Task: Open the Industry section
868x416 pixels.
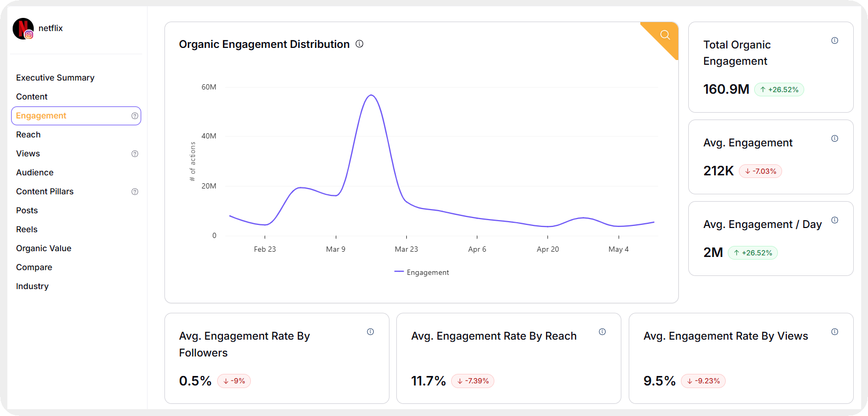Action: [32, 286]
